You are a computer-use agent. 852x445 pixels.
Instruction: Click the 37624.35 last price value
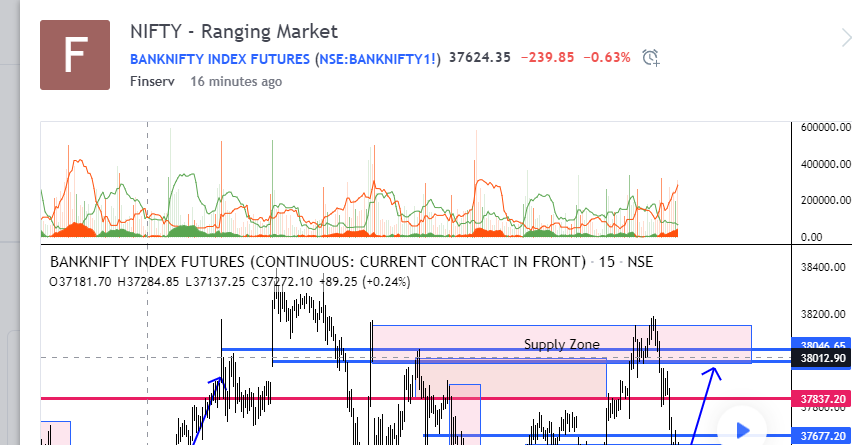tap(481, 58)
